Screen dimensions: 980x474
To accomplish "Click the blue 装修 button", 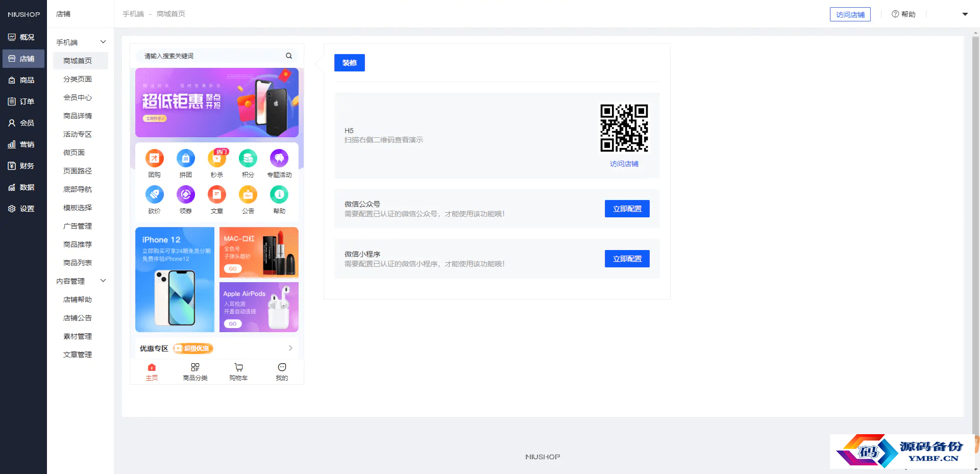I will click(350, 63).
